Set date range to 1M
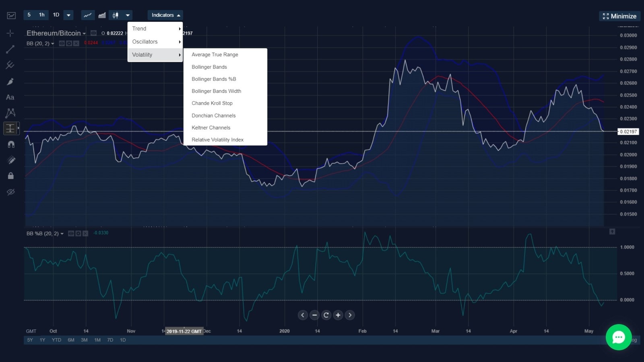 97,340
